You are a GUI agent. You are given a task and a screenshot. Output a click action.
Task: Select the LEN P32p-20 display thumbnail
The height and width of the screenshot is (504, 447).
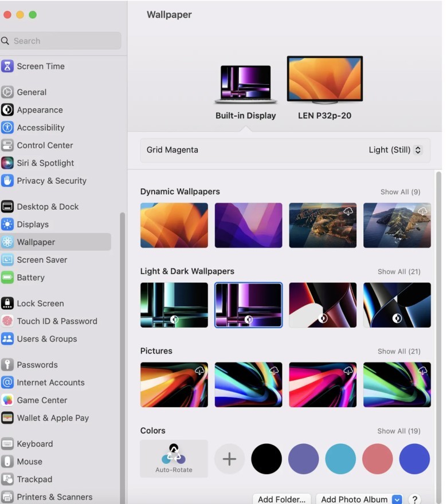click(324, 80)
